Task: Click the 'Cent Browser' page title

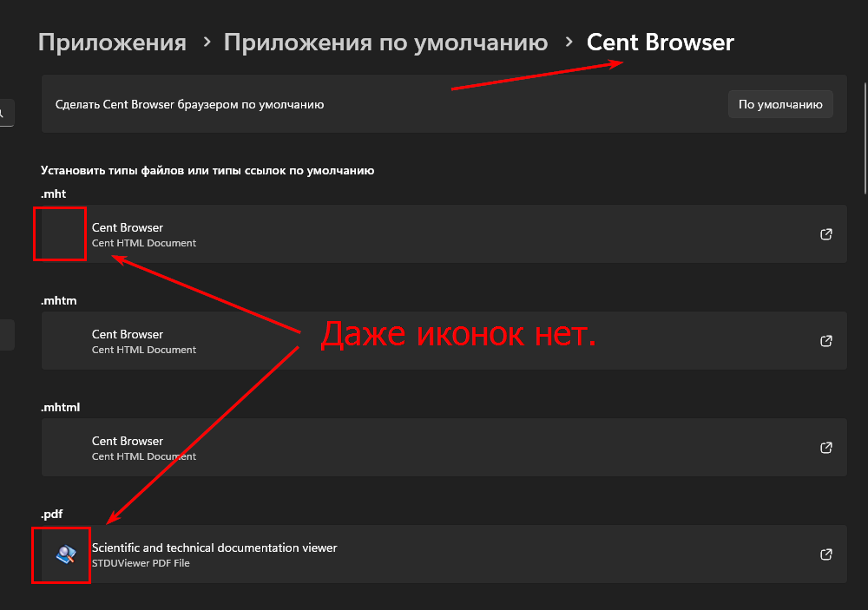Action: 660,43
